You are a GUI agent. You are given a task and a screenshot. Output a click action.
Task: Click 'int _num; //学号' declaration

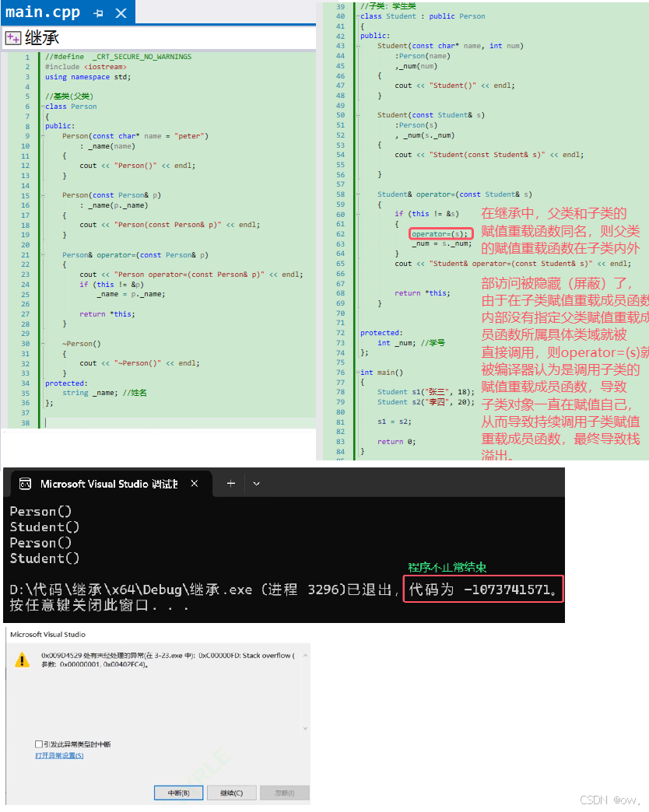click(411, 343)
